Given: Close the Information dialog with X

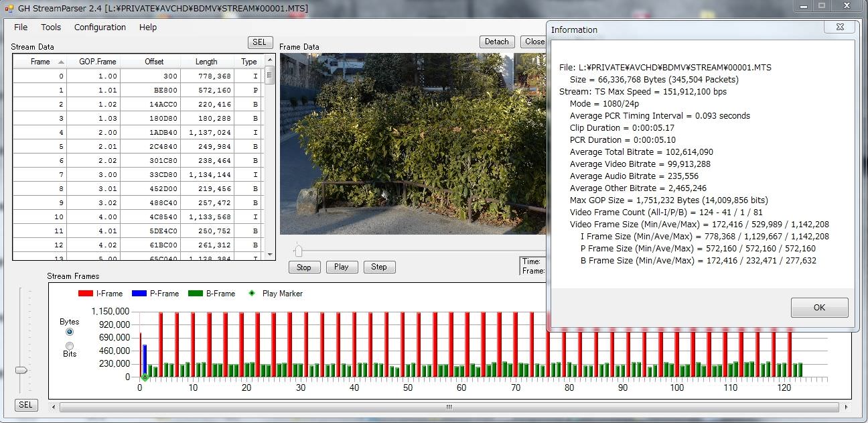Looking at the screenshot, I should [x=839, y=27].
